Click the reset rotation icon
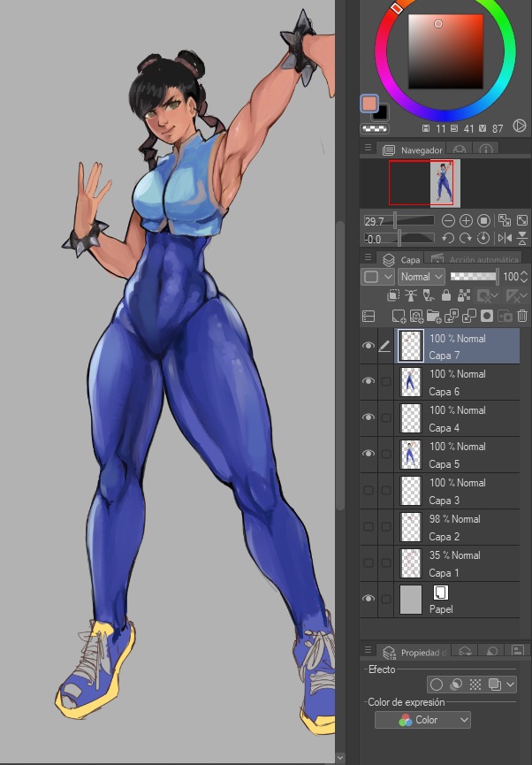 pos(483,238)
